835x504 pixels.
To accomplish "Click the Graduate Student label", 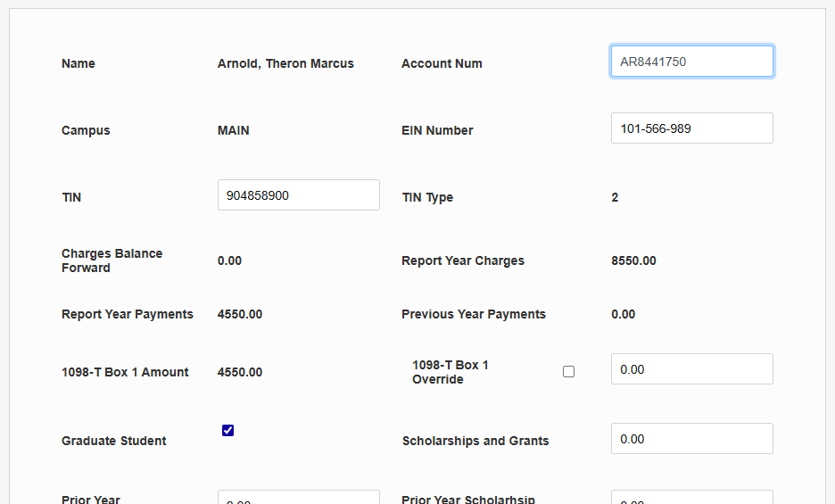I will [x=114, y=441].
